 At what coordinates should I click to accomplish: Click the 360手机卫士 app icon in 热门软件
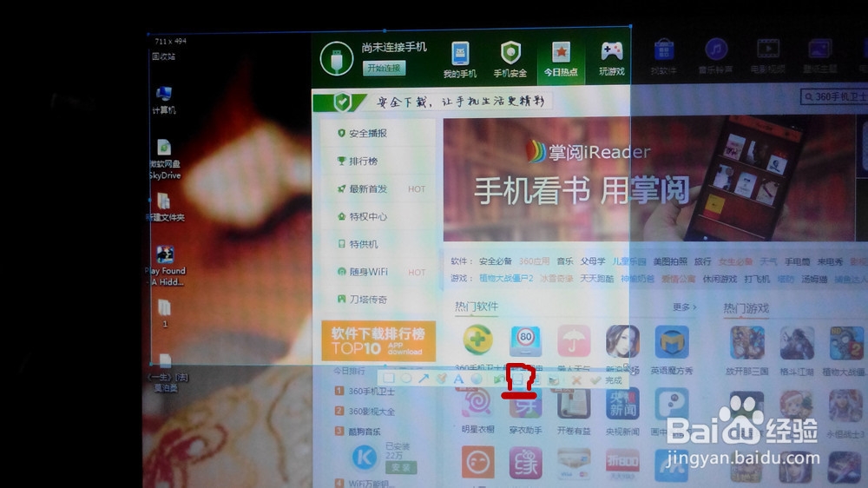pyautogui.click(x=477, y=339)
